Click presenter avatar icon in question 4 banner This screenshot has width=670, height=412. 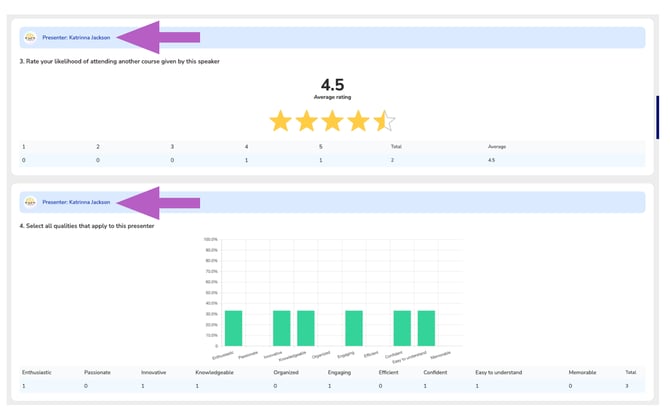point(30,202)
